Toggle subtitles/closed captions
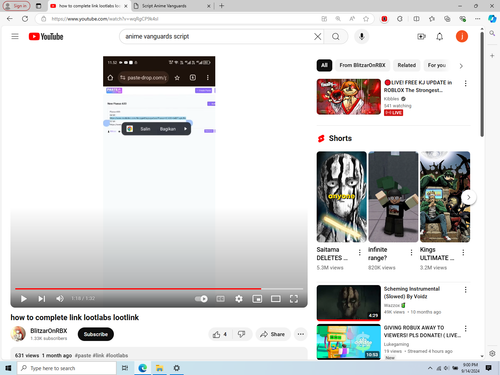The height and width of the screenshot is (375, 500). [x=221, y=299]
